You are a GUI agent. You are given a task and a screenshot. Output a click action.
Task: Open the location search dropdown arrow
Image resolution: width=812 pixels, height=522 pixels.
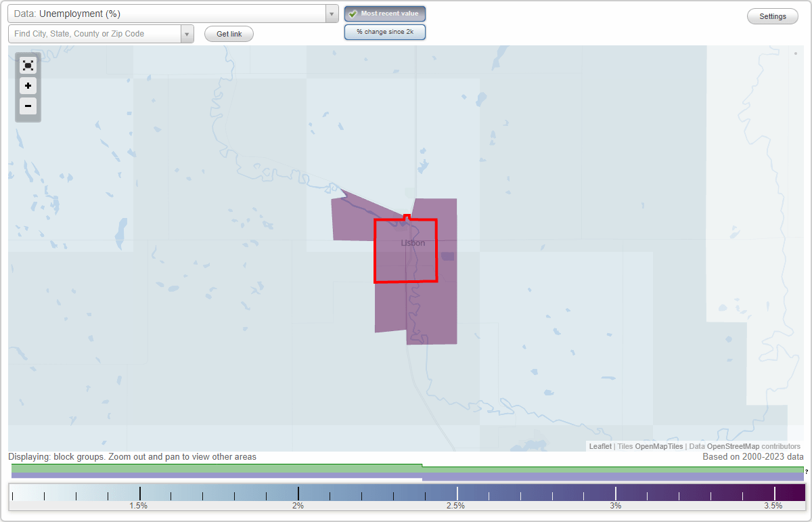(187, 33)
